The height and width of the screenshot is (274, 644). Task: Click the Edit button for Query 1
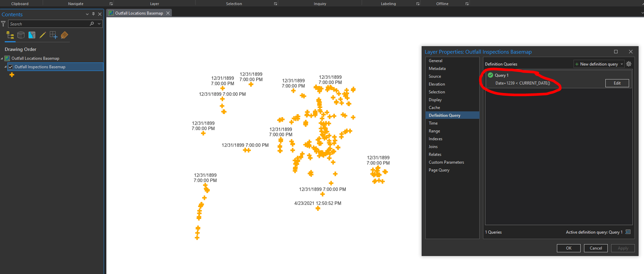click(617, 83)
